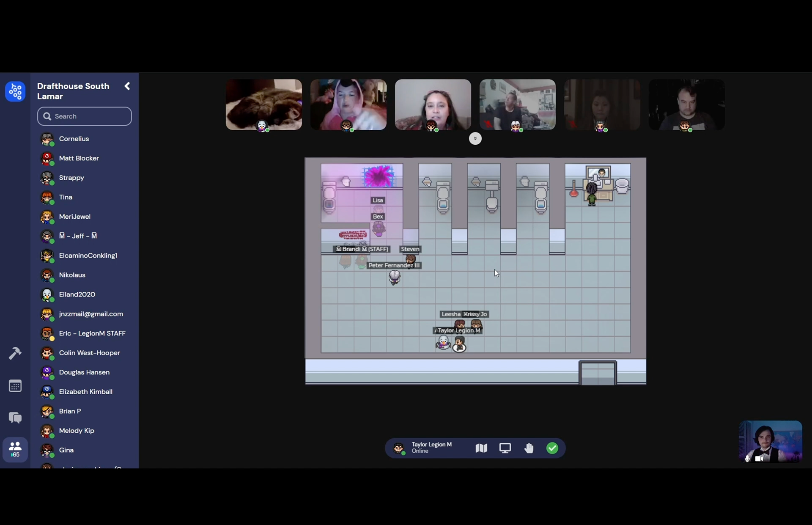
Task: Click the screen share monitor icon
Action: point(505,448)
